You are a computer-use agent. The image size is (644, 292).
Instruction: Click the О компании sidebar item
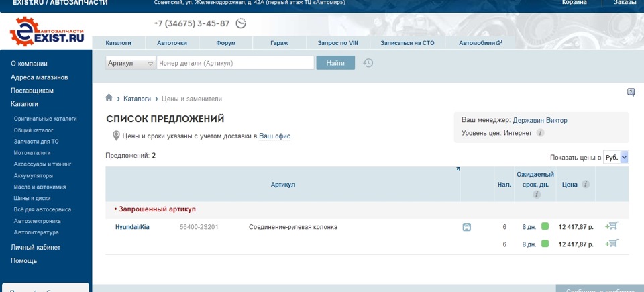coord(29,64)
